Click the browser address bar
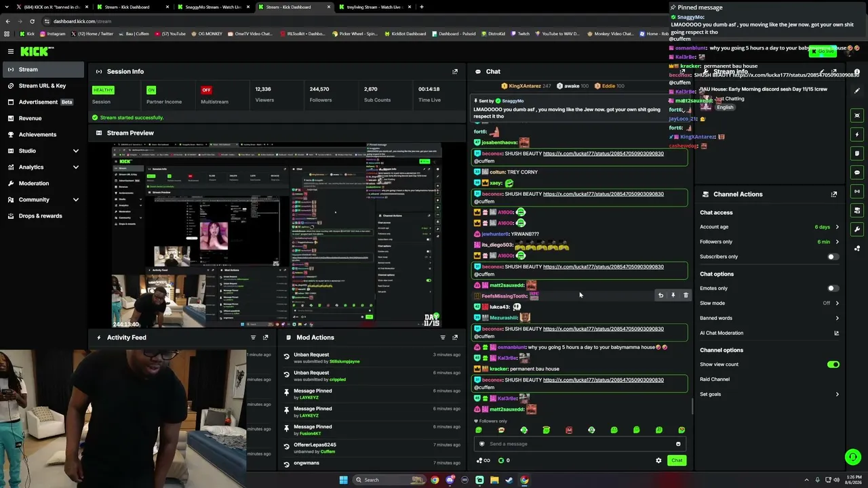 (353, 21)
